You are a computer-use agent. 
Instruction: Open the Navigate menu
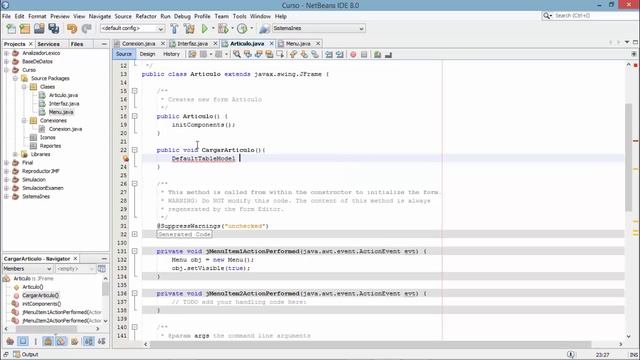(100, 16)
